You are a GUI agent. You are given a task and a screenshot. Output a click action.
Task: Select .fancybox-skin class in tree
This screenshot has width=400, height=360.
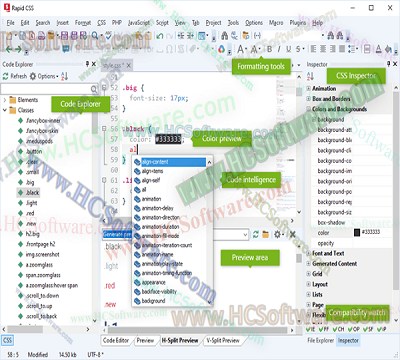click(42, 131)
